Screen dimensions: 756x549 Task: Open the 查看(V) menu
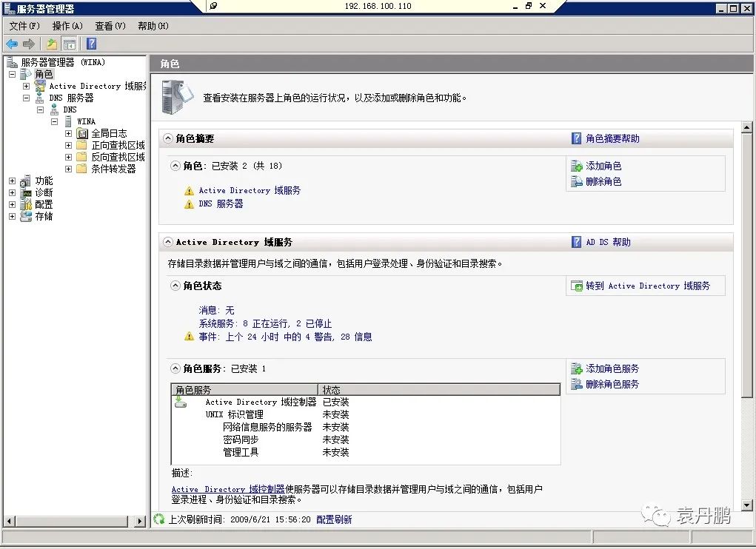(110, 26)
